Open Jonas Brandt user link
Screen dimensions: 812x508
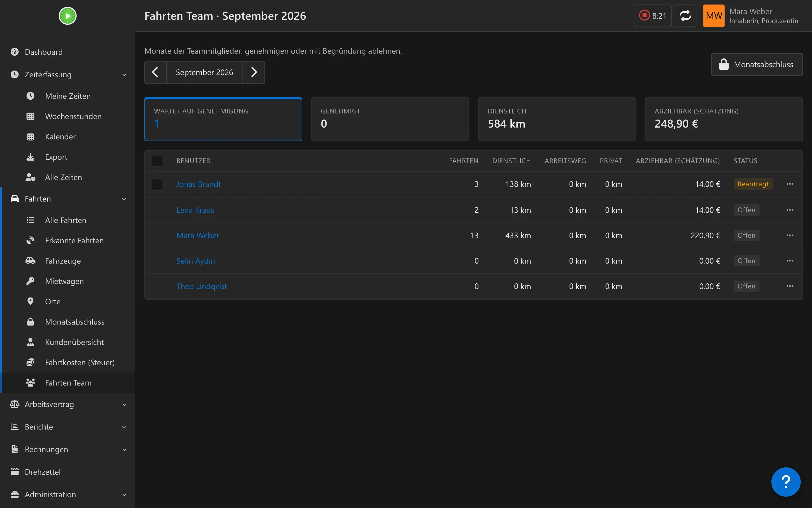click(199, 184)
